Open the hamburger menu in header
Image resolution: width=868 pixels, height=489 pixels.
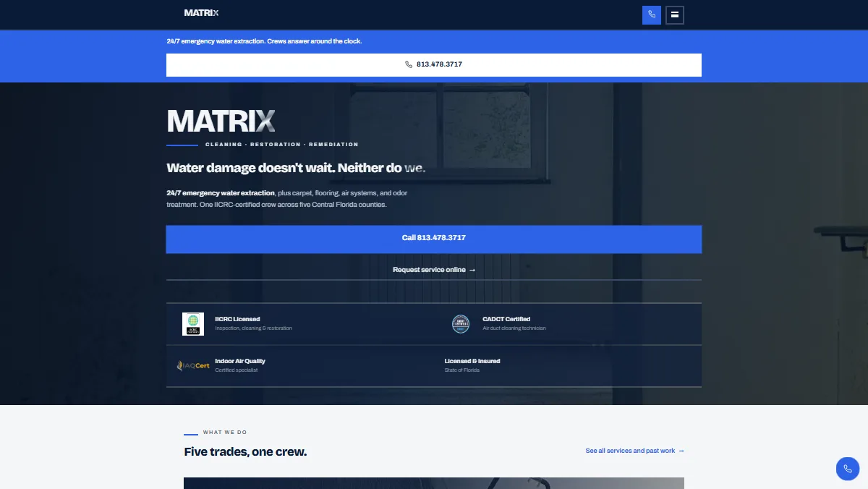pyautogui.click(x=675, y=14)
